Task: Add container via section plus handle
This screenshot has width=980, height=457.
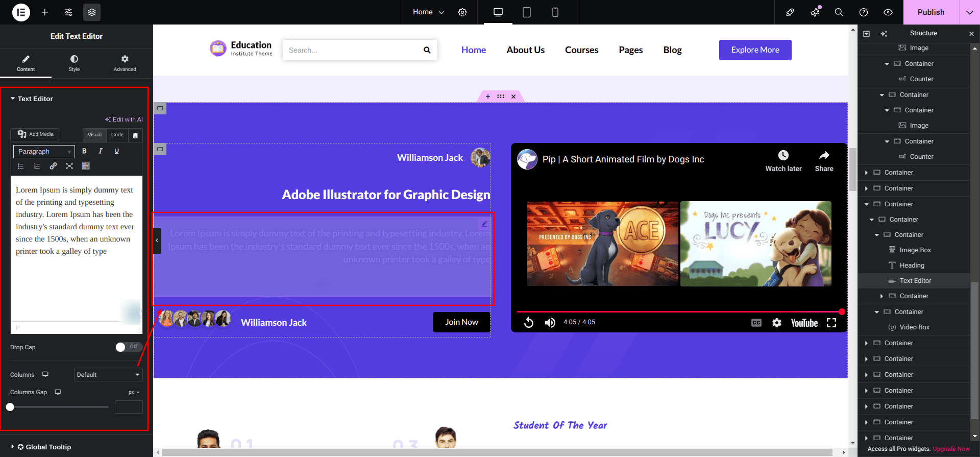Action: (x=488, y=97)
